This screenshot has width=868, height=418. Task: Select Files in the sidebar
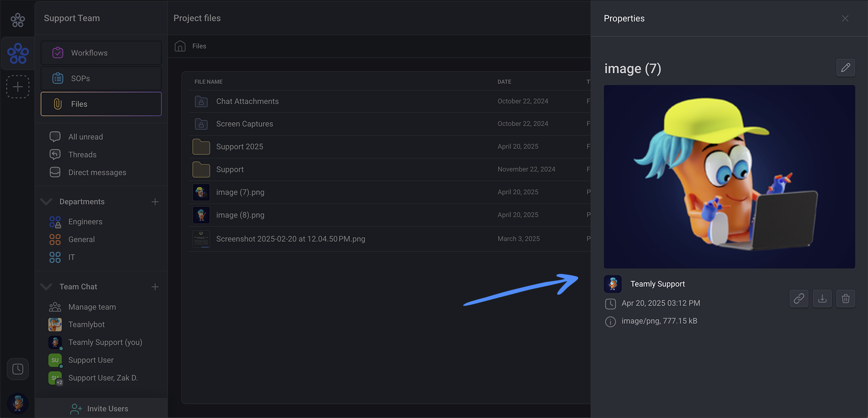(101, 104)
